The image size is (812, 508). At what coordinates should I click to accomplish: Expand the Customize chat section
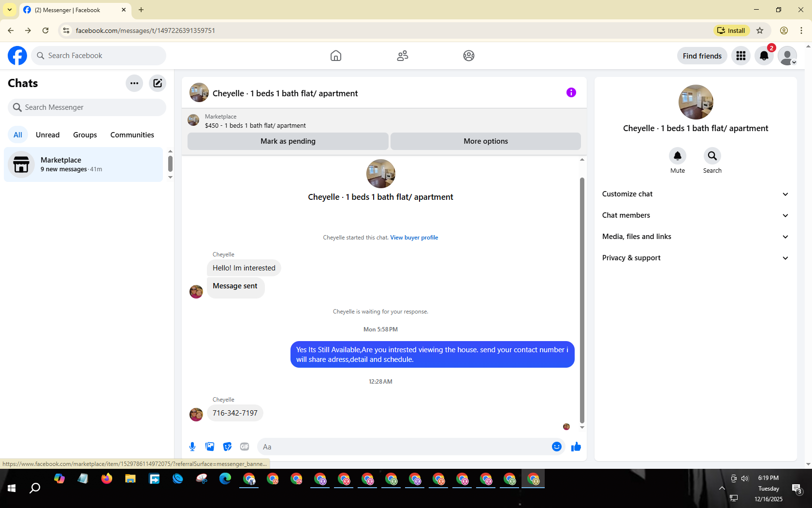coord(695,194)
